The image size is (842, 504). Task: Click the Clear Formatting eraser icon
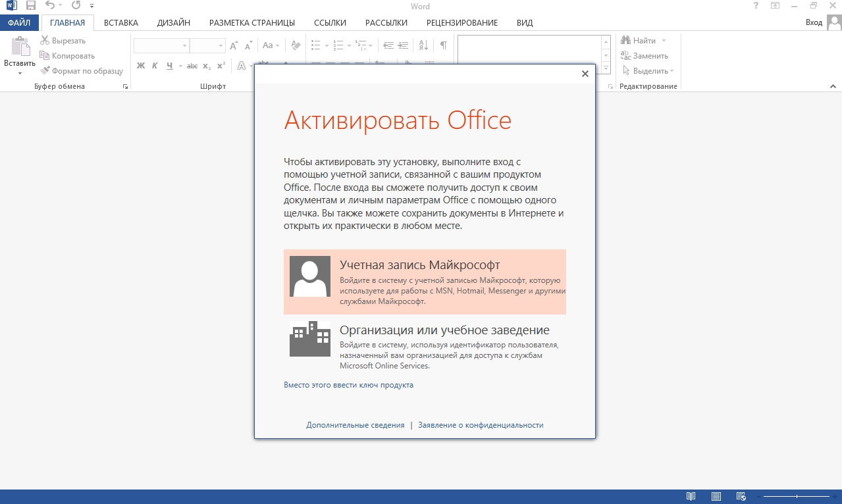296,45
